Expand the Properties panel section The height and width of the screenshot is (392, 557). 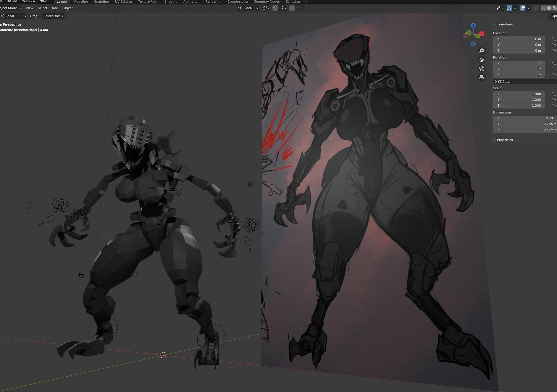point(505,140)
